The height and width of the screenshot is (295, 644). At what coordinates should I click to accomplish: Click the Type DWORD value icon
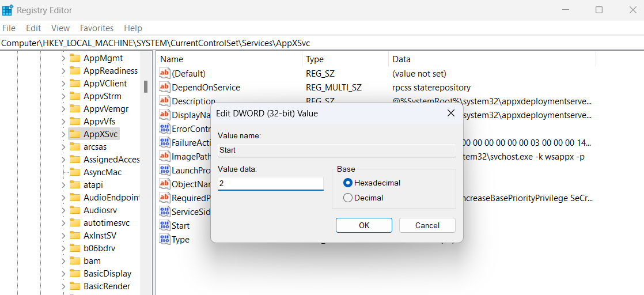point(165,239)
